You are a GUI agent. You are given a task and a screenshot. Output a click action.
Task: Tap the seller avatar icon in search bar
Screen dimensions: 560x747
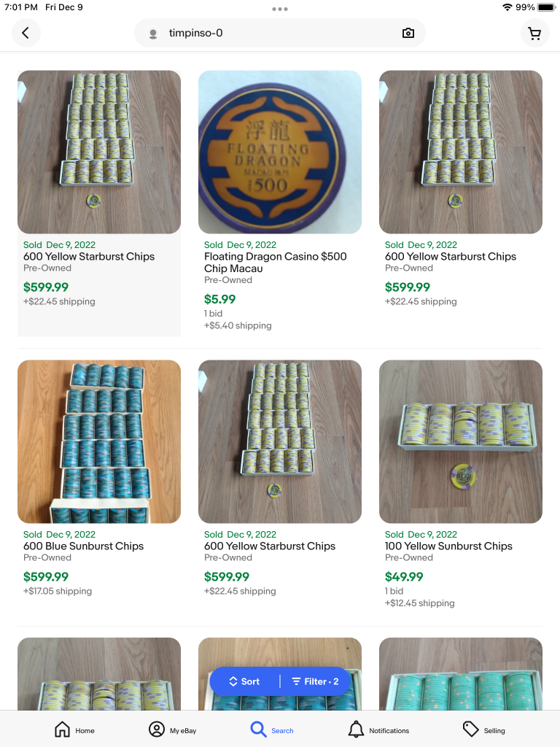pyautogui.click(x=153, y=34)
